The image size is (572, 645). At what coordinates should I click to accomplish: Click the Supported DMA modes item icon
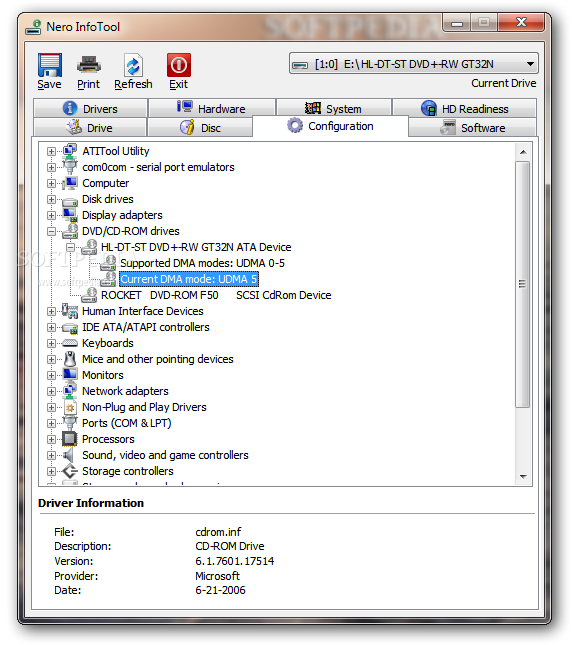108,263
